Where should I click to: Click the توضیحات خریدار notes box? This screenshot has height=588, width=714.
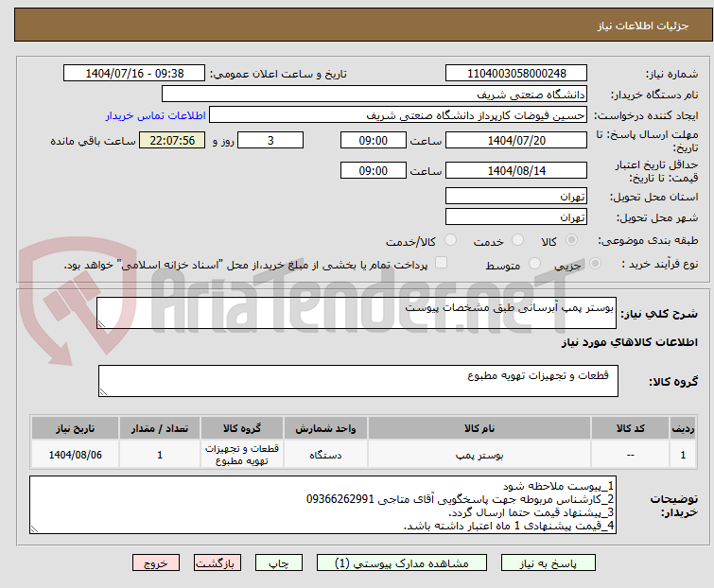coord(322,505)
